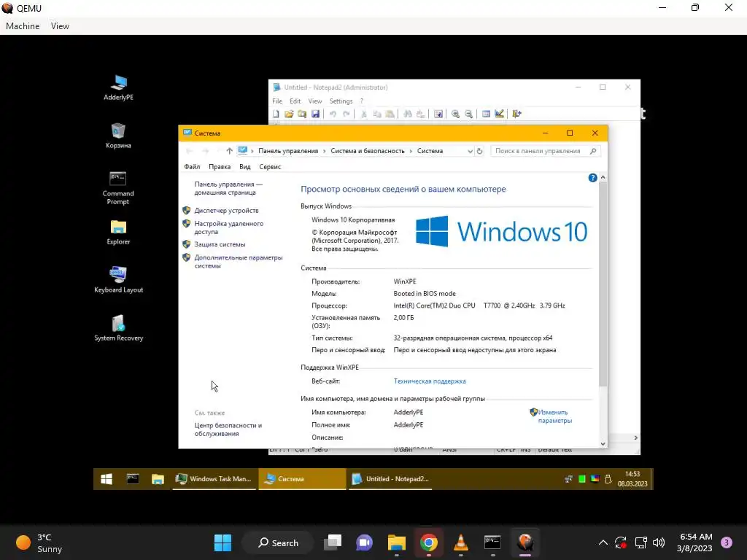Click the Paste icon in Notepad2 toolbar
The image size is (747, 560).
390,114
